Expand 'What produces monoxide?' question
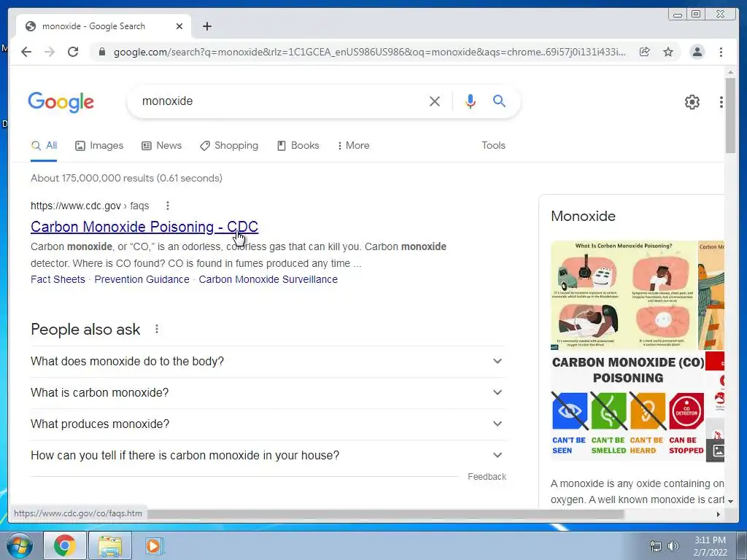The height and width of the screenshot is (560, 747). (x=268, y=424)
